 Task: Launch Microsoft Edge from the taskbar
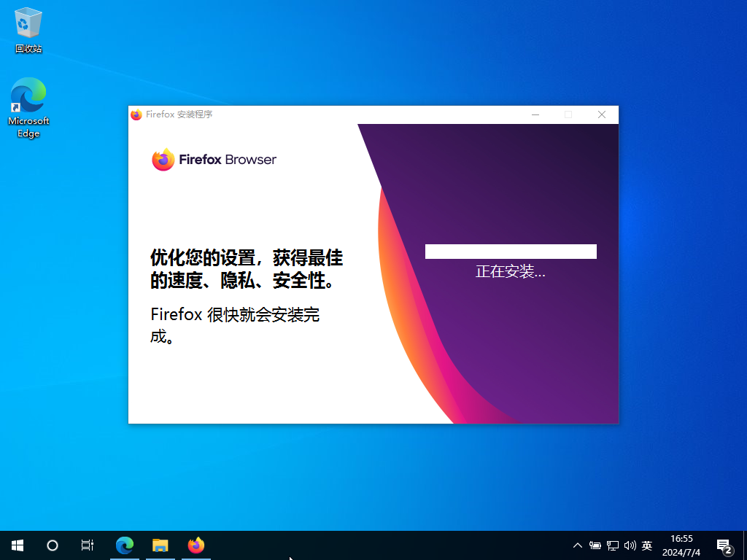tap(124, 545)
